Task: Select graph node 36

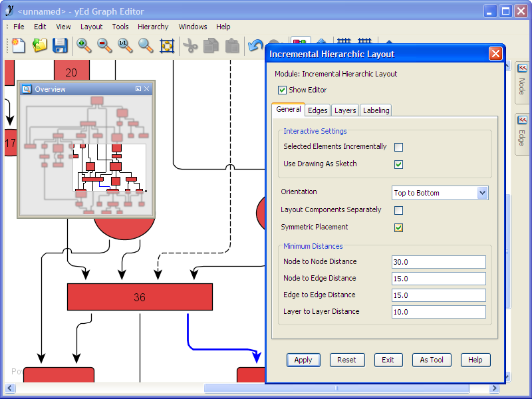Action: tap(140, 297)
